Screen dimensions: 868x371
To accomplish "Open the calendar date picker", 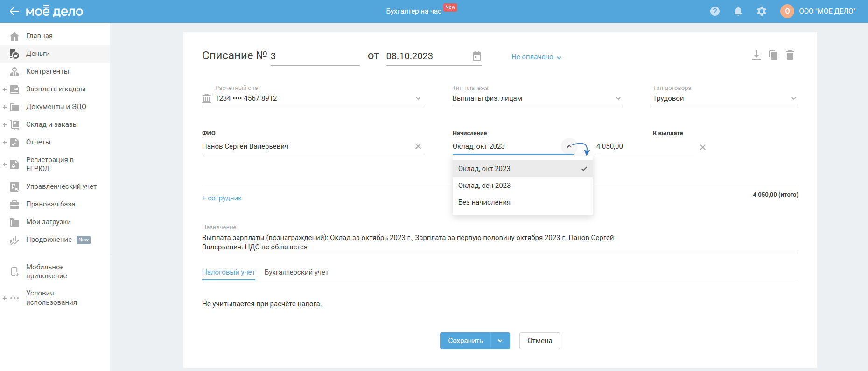I will (476, 56).
